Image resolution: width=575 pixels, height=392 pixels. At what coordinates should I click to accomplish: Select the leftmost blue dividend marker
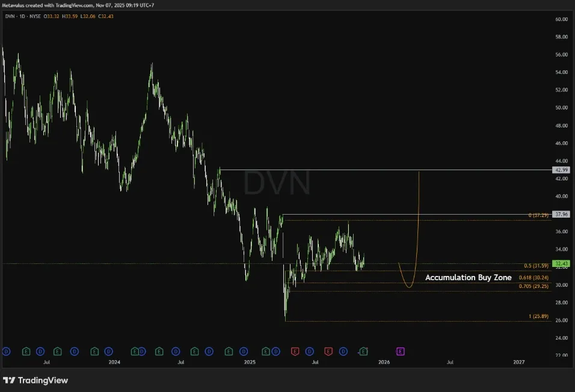coord(6,351)
